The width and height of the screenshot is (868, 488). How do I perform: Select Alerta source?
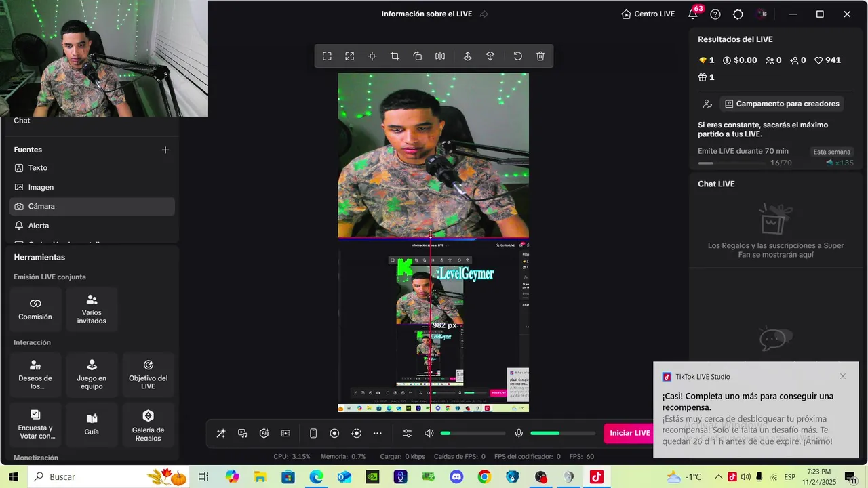[x=92, y=226]
